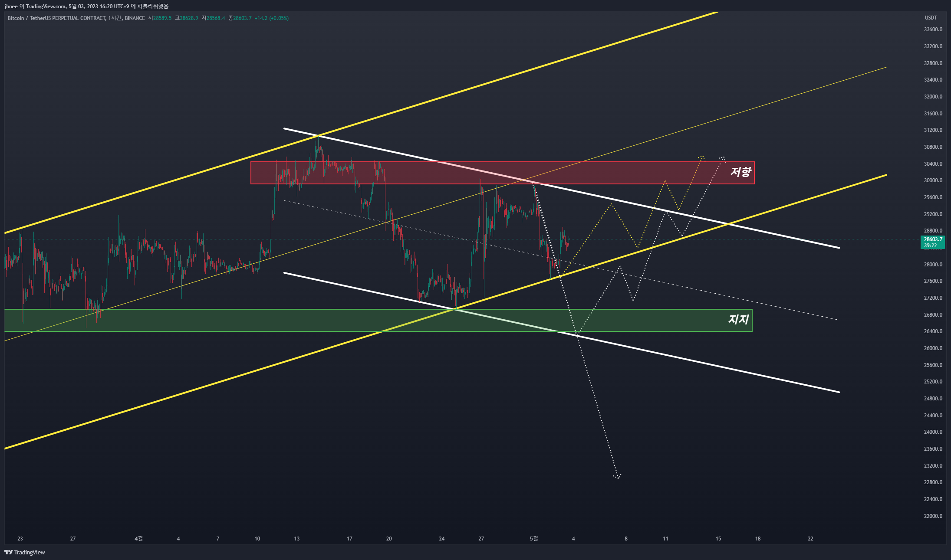Click the low value 저28568.4
Image resolution: width=951 pixels, height=560 pixels.
(213, 18)
